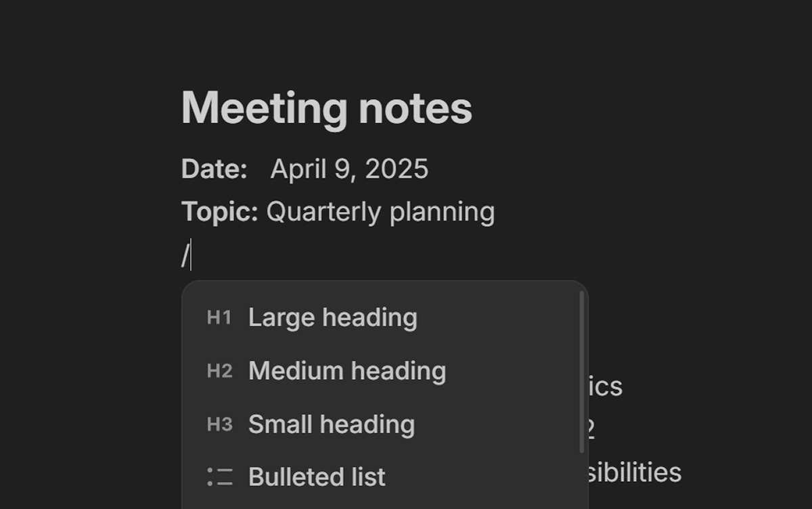Click the Quarterly planning text
Viewport: 812px width, 509px height.
pos(380,211)
